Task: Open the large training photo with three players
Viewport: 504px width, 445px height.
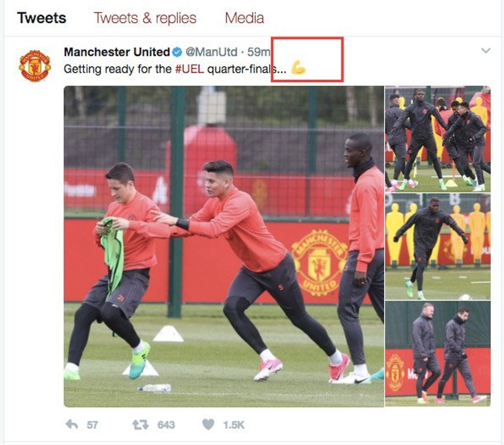Action: 224,247
